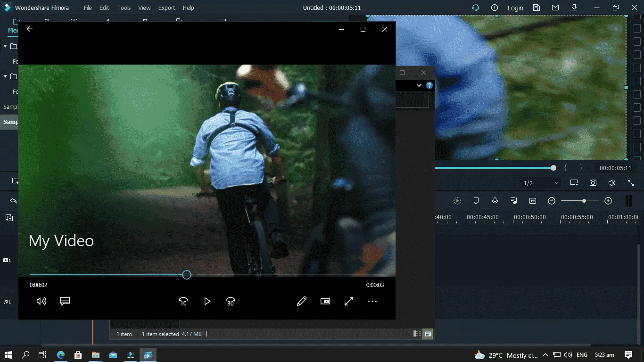Adjust Filmora preview volume speaker icon
The width and height of the screenshot is (644, 362).
pyautogui.click(x=612, y=183)
